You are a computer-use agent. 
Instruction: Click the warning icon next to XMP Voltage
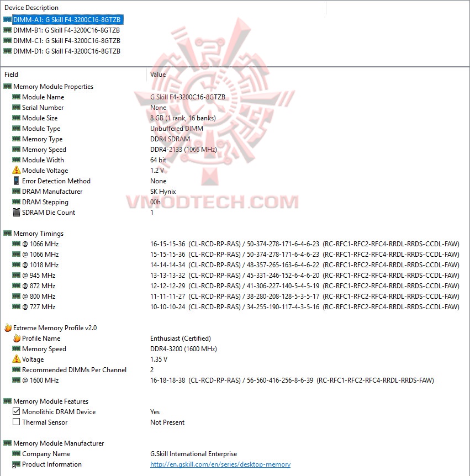[x=17, y=359]
